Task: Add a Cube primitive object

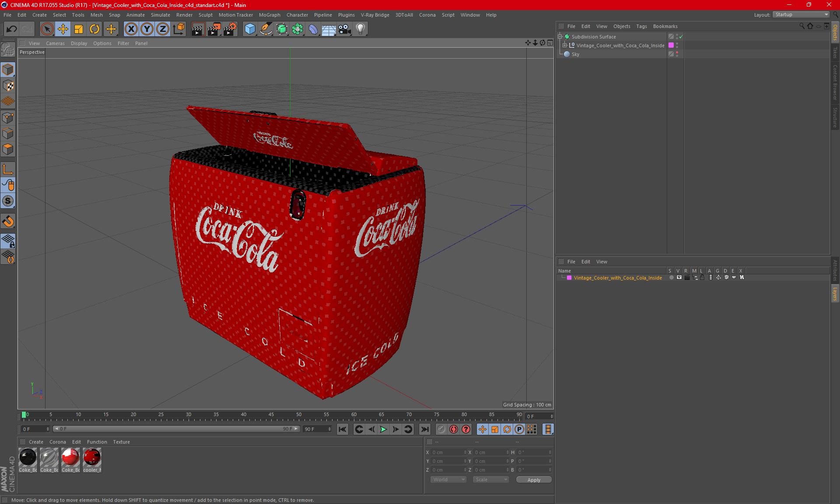Action: coord(250,29)
